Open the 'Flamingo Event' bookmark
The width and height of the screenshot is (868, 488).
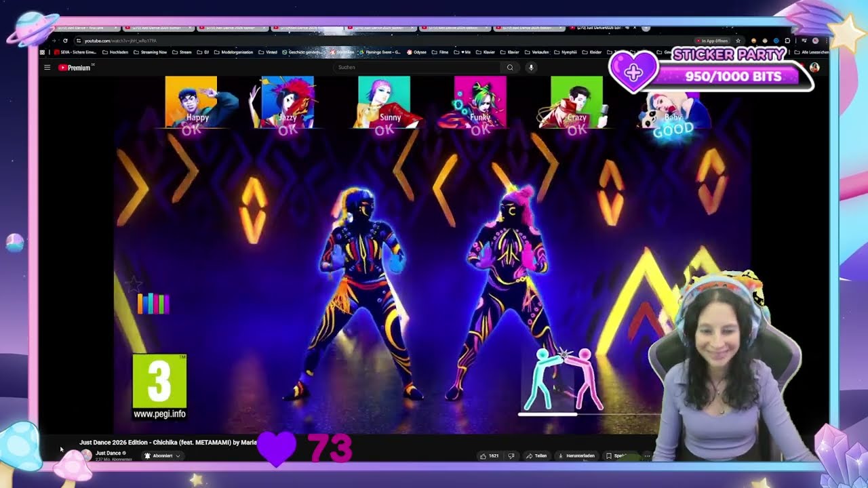coord(380,52)
